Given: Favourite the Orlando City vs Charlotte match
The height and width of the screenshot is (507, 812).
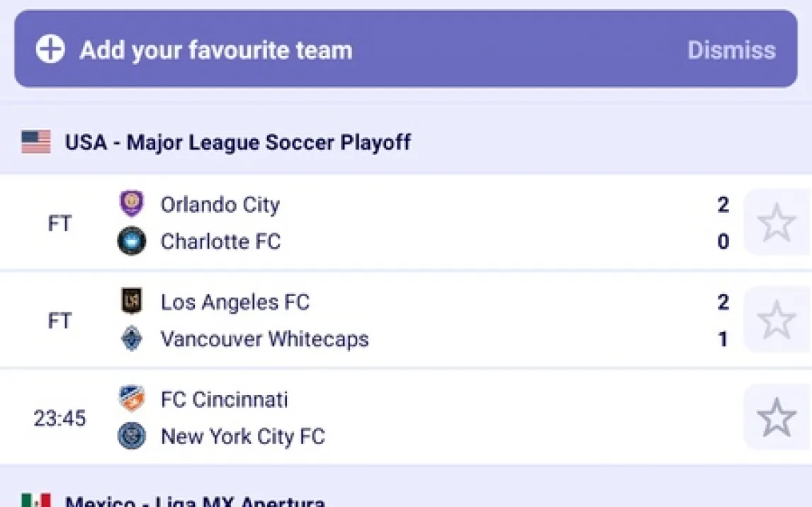Looking at the screenshot, I should (x=777, y=222).
